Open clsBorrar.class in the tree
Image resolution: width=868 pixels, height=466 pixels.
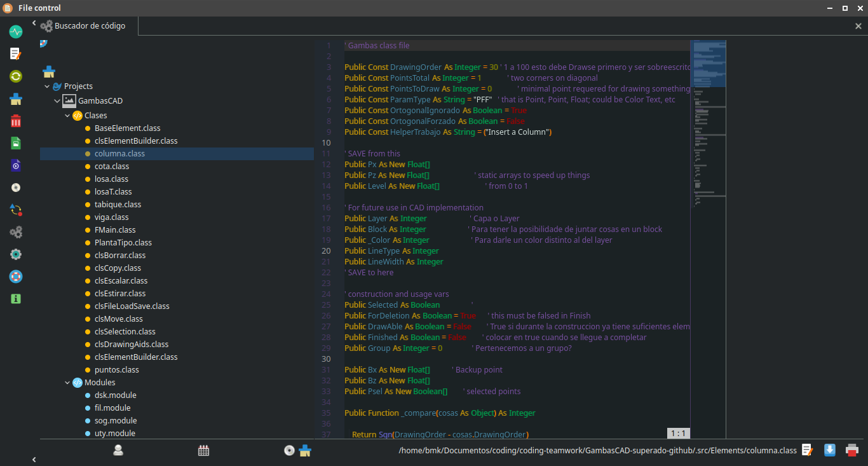(120, 256)
